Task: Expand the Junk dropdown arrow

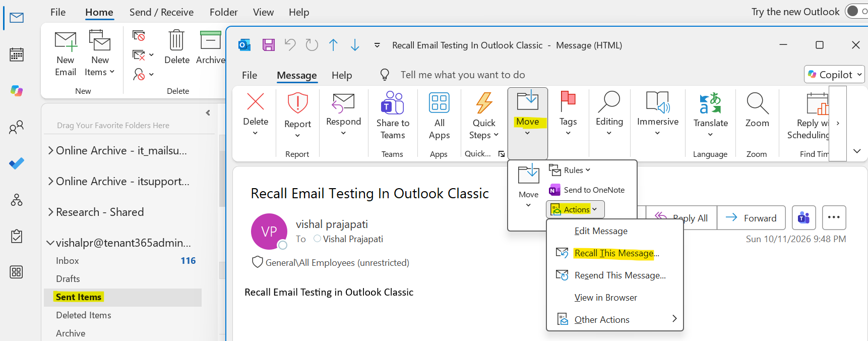Action: pos(151,75)
